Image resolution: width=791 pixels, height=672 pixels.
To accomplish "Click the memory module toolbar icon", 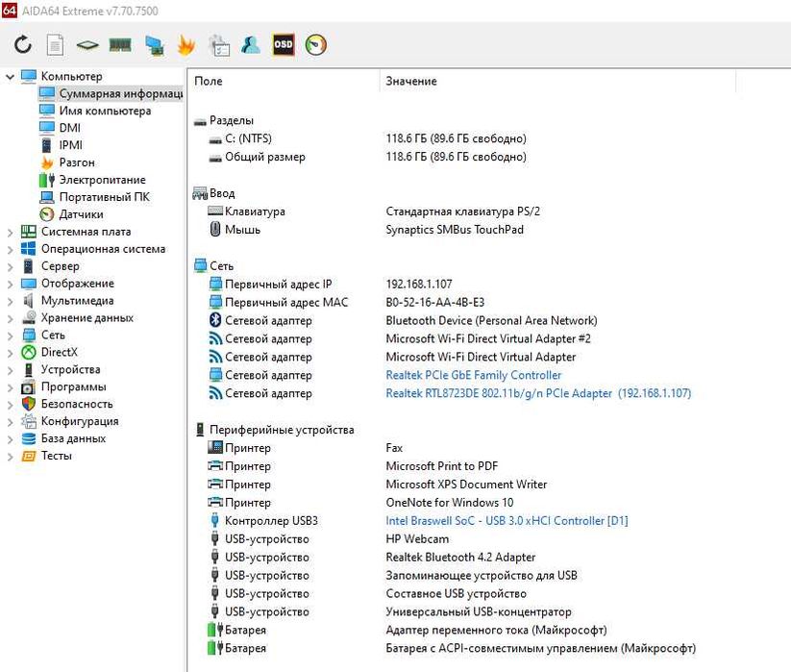I will click(120, 45).
